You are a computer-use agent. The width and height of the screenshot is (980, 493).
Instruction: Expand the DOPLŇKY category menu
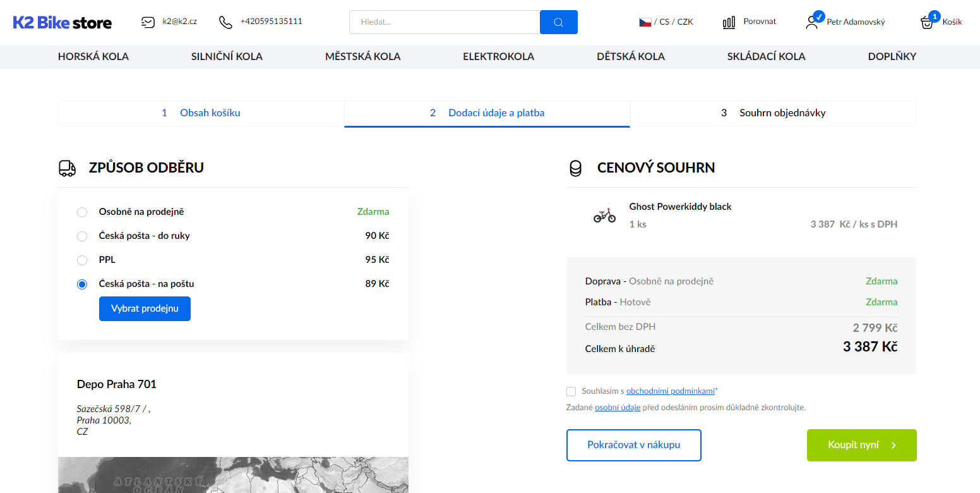pos(892,57)
